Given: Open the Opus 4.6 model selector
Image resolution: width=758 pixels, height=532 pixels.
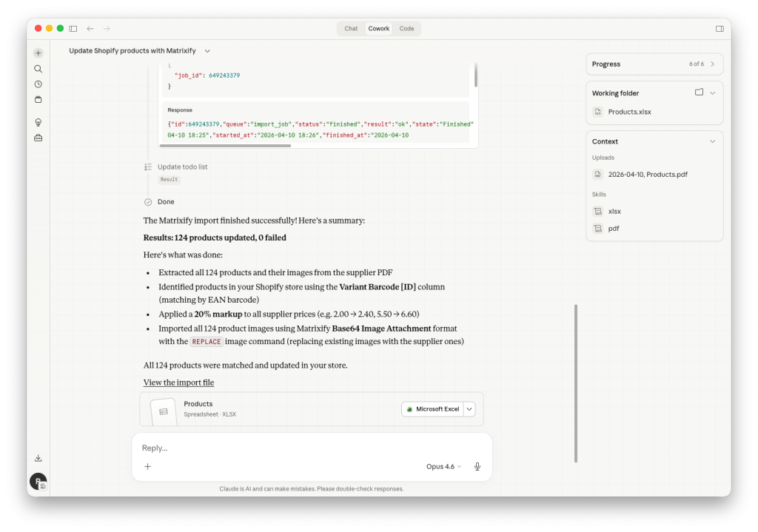Looking at the screenshot, I should pyautogui.click(x=443, y=467).
